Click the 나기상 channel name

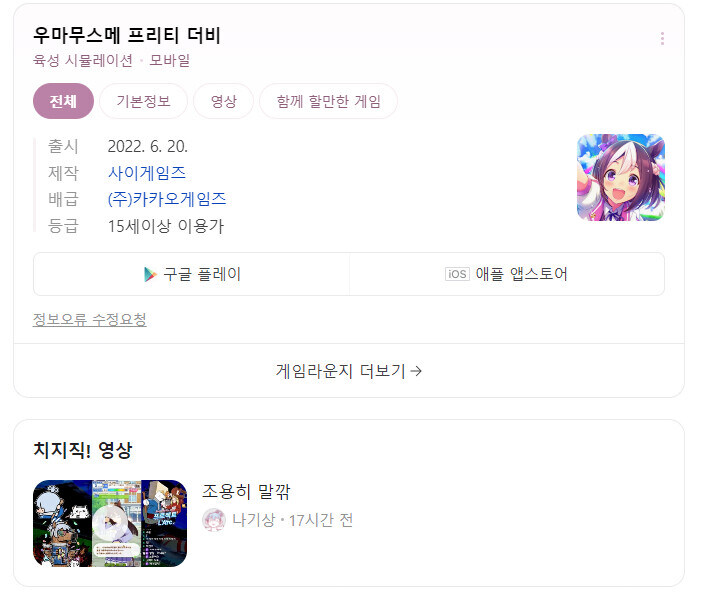pyautogui.click(x=253, y=520)
